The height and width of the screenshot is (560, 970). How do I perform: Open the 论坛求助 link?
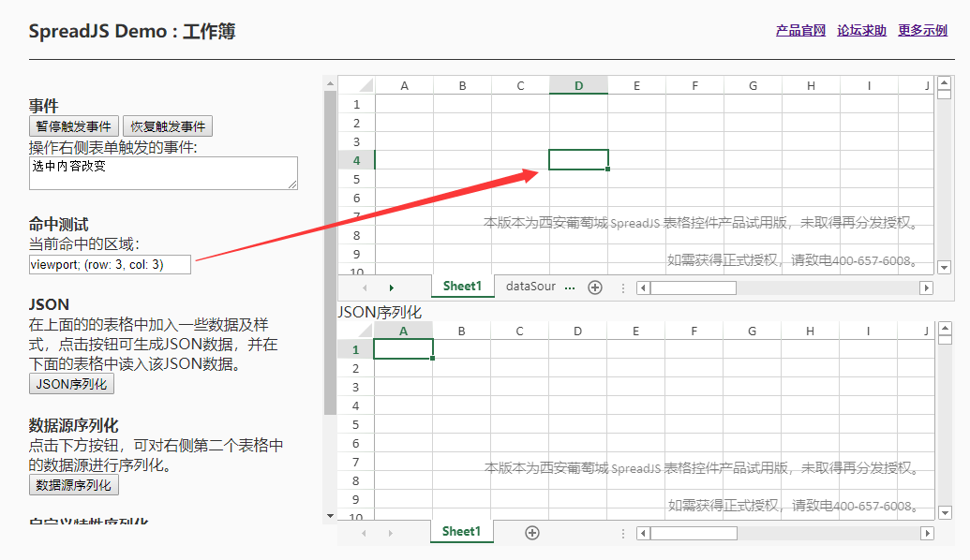[x=861, y=30]
